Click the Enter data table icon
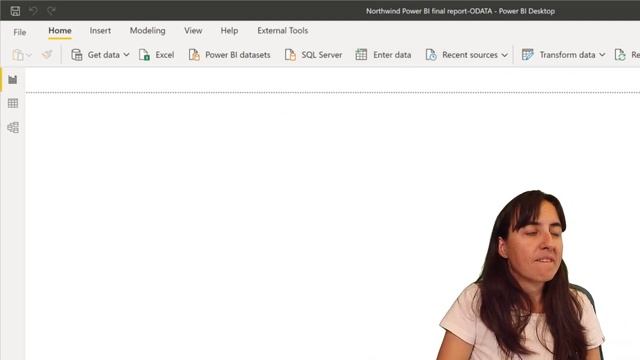 [361, 55]
